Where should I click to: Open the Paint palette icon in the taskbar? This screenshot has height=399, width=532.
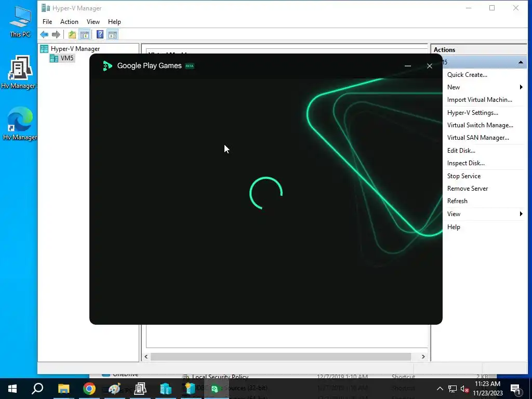point(115,389)
